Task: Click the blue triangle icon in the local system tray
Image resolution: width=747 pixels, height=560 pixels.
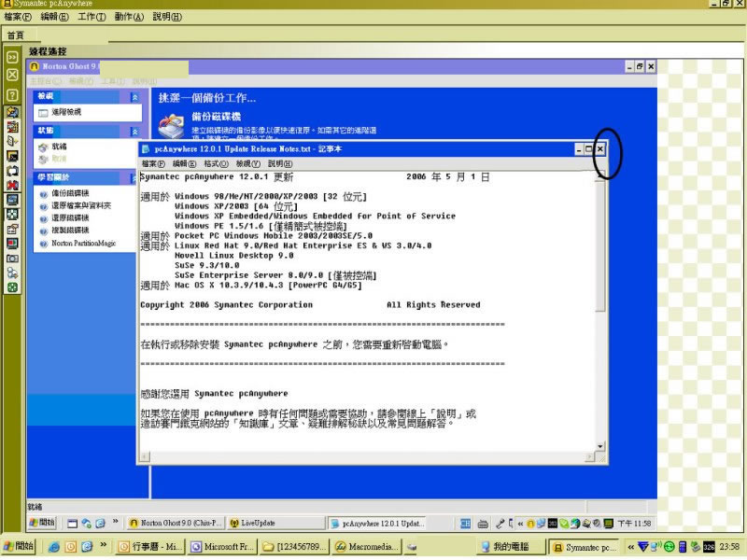Action: [x=643, y=547]
